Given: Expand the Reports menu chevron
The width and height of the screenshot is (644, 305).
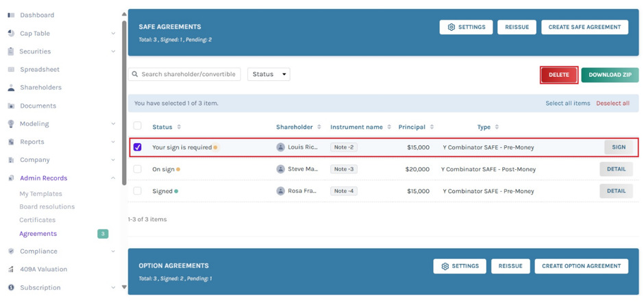Looking at the screenshot, I should click(113, 142).
